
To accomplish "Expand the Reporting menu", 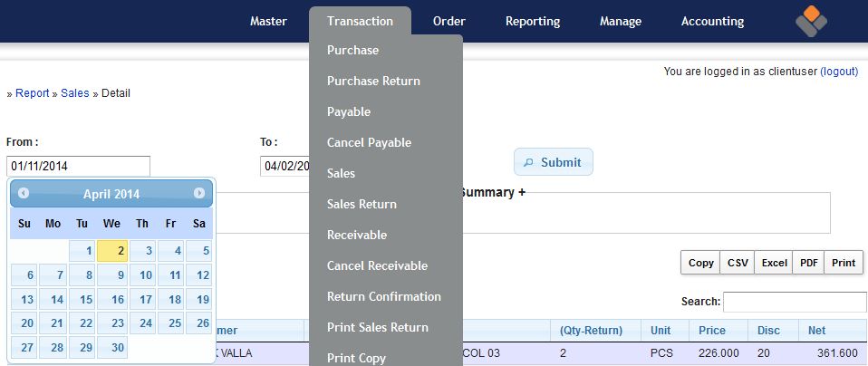I will (x=533, y=21).
